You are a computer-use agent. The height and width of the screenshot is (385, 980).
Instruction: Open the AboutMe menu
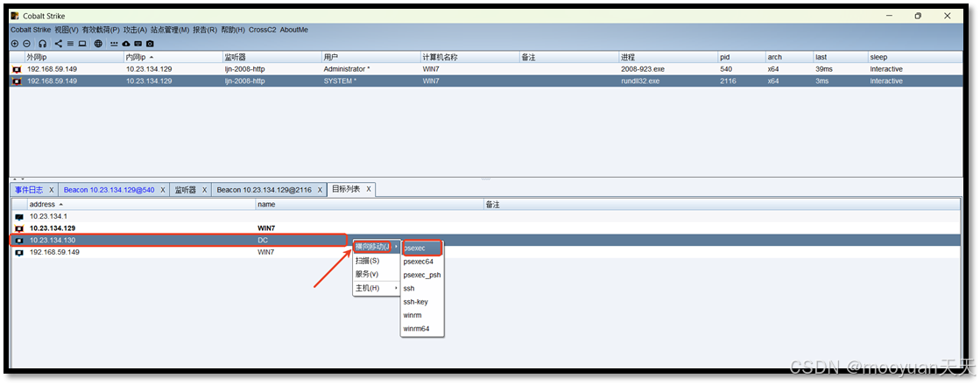pyautogui.click(x=293, y=30)
